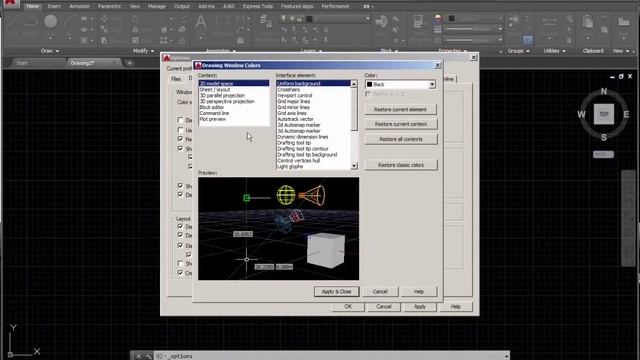Open the WCS dropdown below the ViewCube
640x360 pixels.
pyautogui.click(x=603, y=154)
